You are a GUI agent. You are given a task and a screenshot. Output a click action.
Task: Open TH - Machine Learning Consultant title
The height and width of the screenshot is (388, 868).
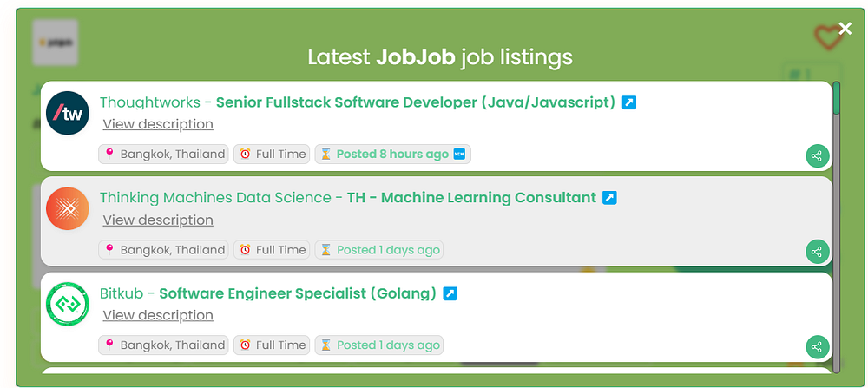pyautogui.click(x=471, y=198)
